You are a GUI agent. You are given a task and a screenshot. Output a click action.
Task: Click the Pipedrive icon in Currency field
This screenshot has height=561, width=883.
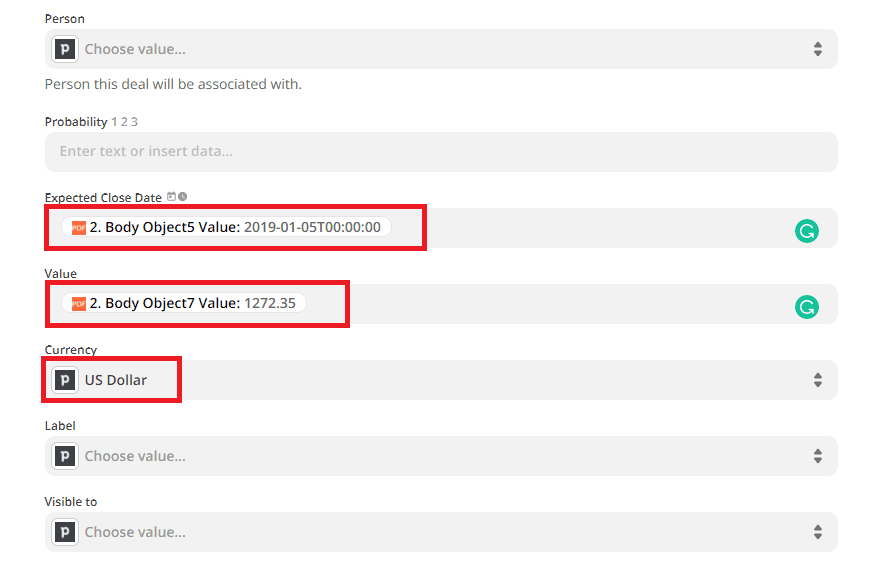(66, 380)
